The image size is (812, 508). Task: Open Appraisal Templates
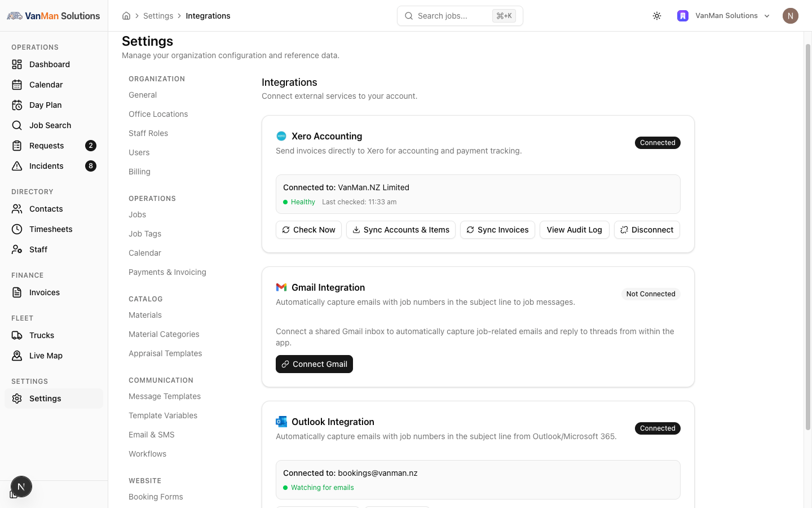tap(165, 353)
